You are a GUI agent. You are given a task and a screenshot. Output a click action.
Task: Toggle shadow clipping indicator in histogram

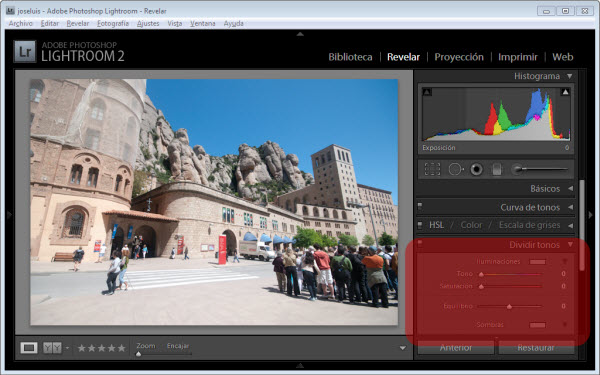pyautogui.click(x=427, y=92)
